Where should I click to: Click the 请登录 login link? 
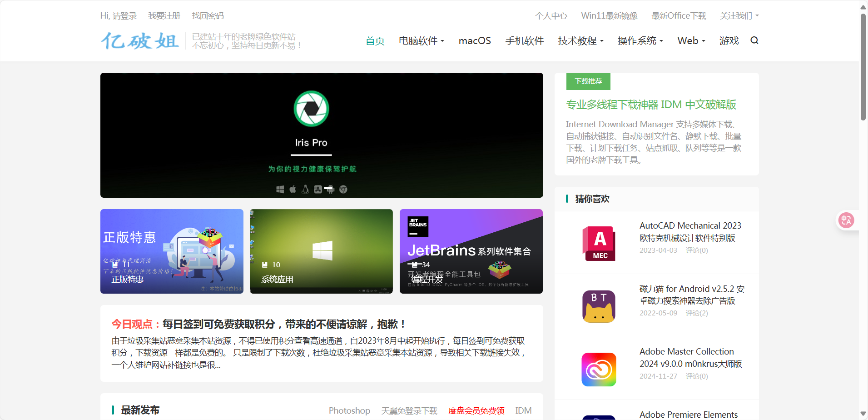[125, 16]
